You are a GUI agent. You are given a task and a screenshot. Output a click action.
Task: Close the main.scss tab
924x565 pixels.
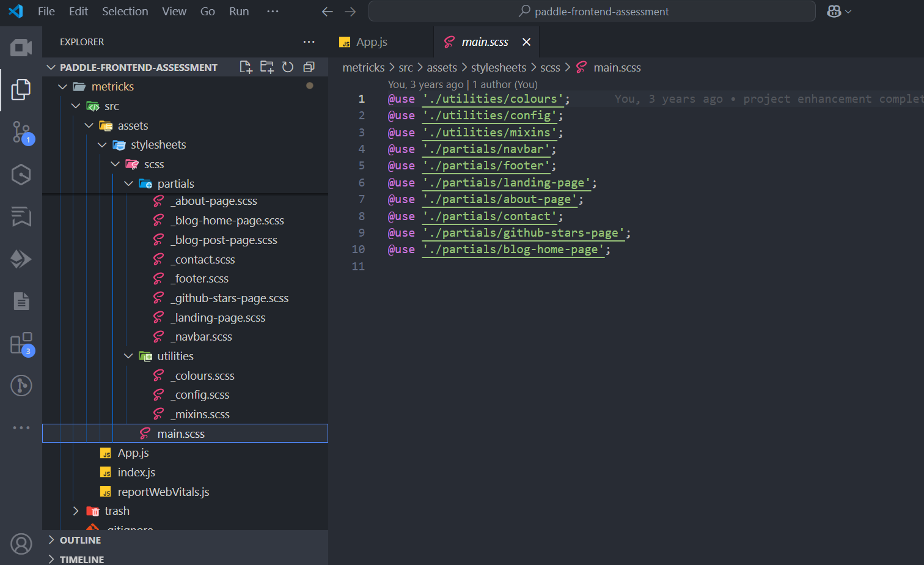tap(526, 42)
